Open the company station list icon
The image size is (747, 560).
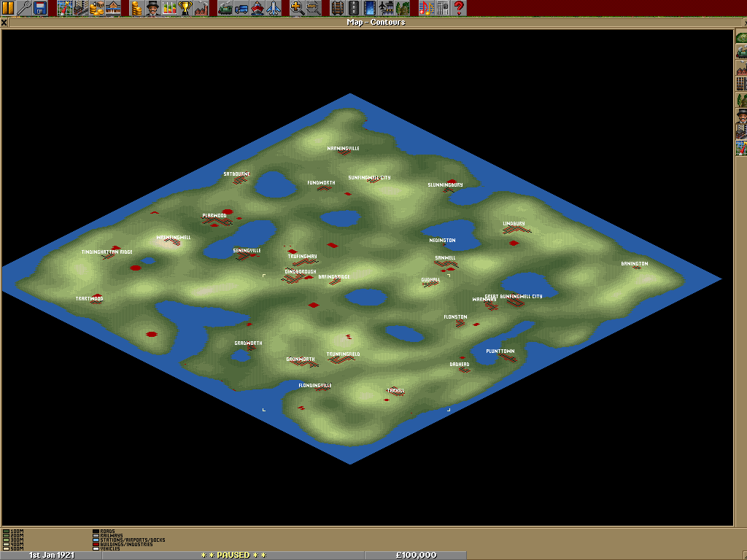point(113,8)
